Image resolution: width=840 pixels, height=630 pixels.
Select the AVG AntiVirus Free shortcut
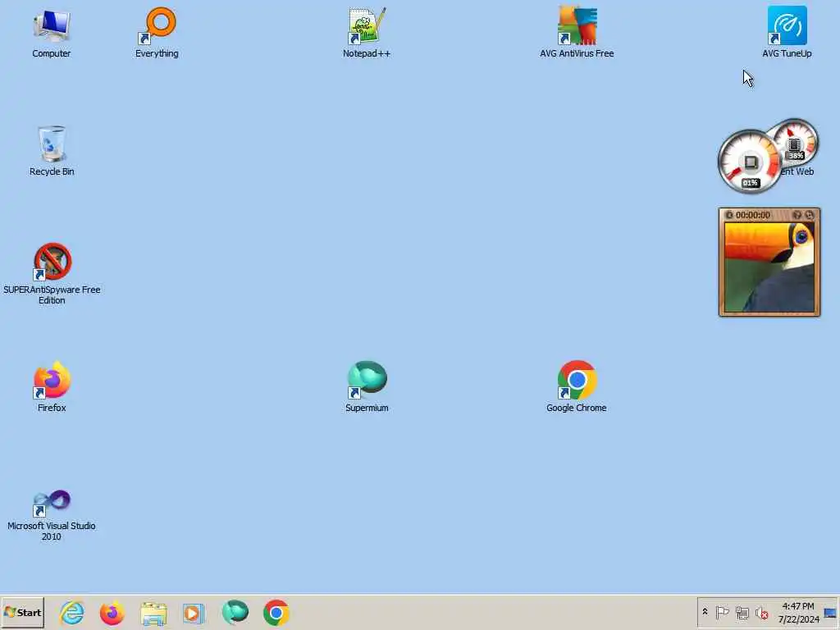pos(577,32)
